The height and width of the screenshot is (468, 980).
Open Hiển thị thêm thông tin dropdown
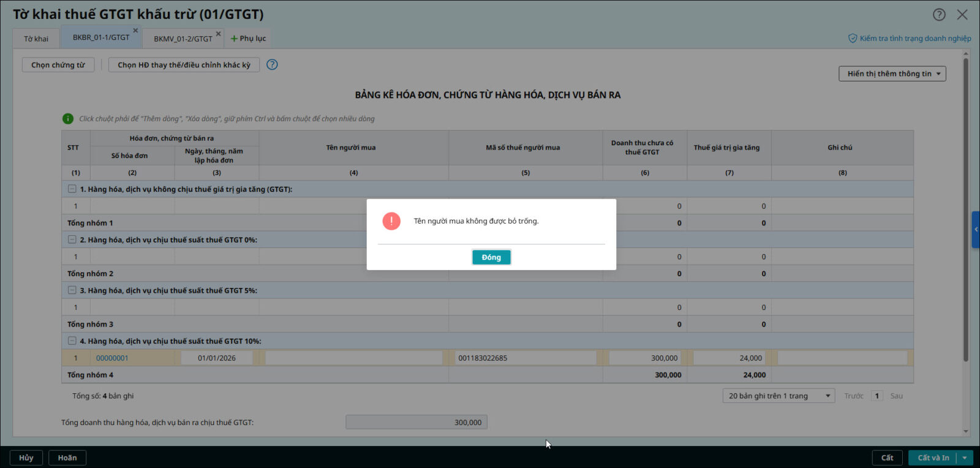tap(892, 74)
